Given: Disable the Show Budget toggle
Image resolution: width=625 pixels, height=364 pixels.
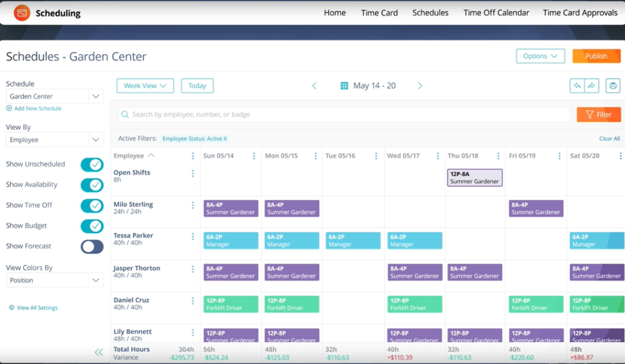Looking at the screenshot, I should click(x=92, y=226).
